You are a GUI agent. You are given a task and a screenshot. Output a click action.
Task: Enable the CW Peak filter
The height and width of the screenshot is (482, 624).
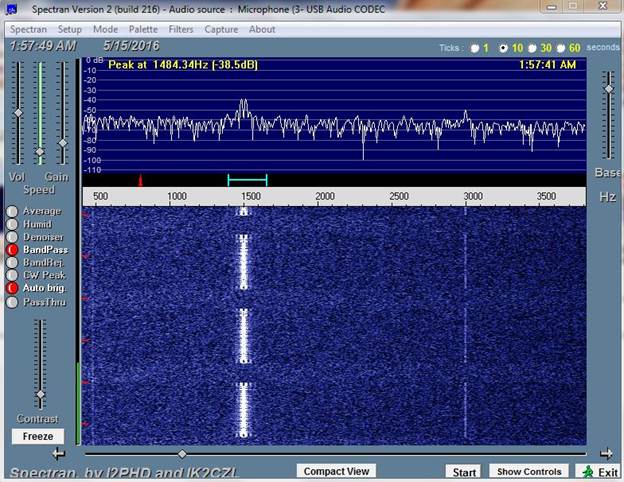pyautogui.click(x=12, y=274)
